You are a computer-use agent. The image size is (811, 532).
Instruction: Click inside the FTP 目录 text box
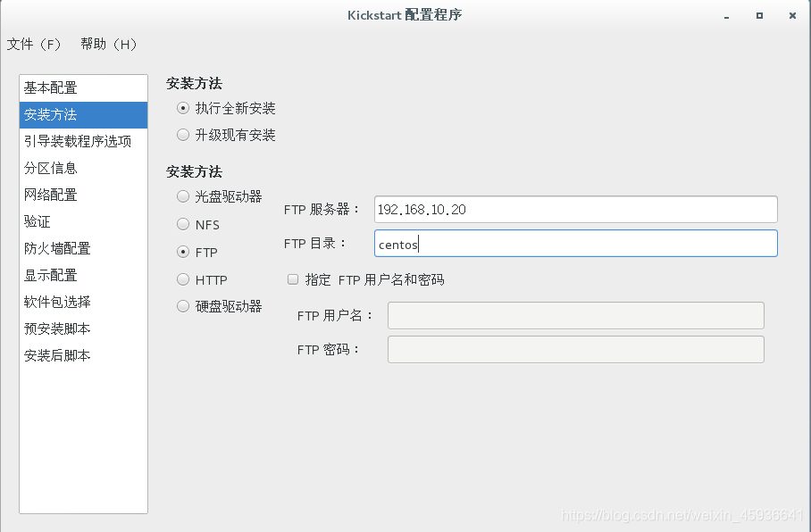click(576, 242)
